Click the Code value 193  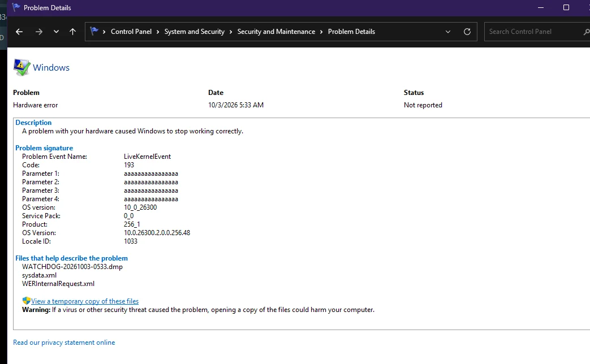coord(128,165)
